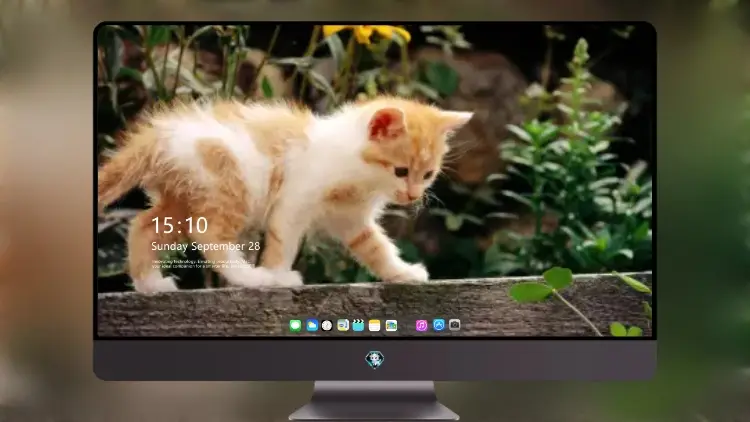Click the 15:10 clock widget
The width and height of the screenshot is (750, 422).
(179, 225)
